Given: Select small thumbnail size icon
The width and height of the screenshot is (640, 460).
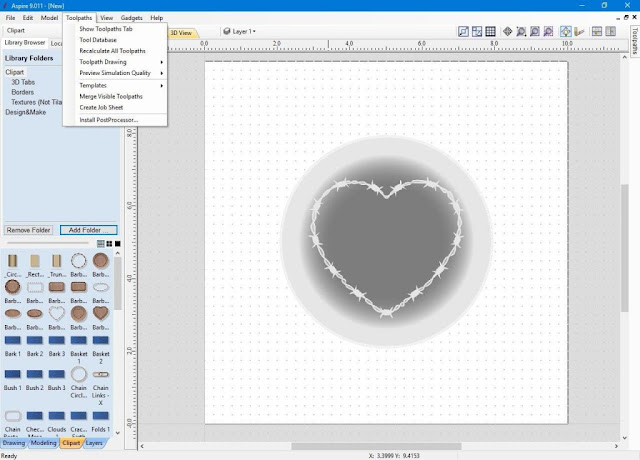Looking at the screenshot, I should click(100, 244).
